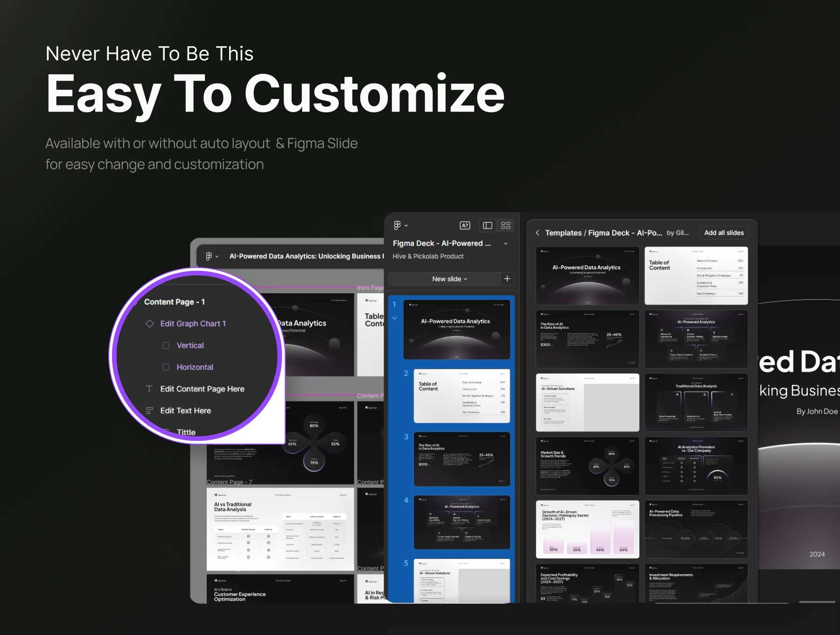Select the AI vs Traditional Data Analysis canvas frame
Image resolution: width=840 pixels, height=635 pixels.
click(280, 529)
